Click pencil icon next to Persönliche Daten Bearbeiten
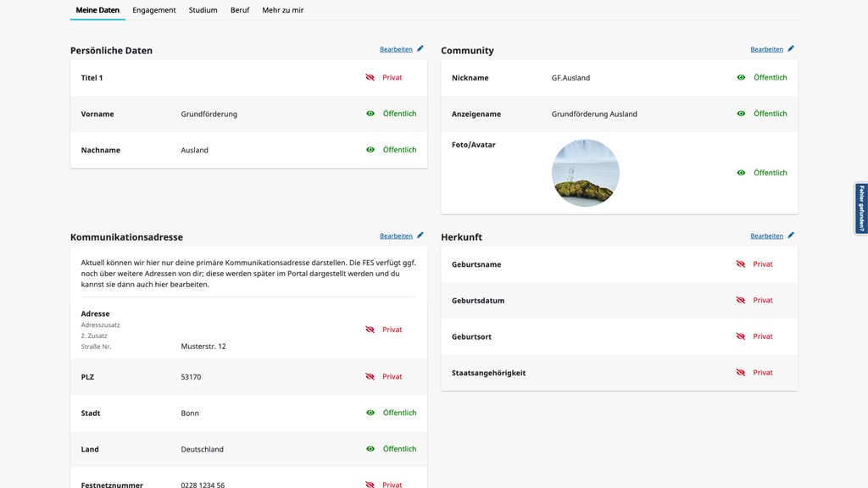 click(x=420, y=48)
